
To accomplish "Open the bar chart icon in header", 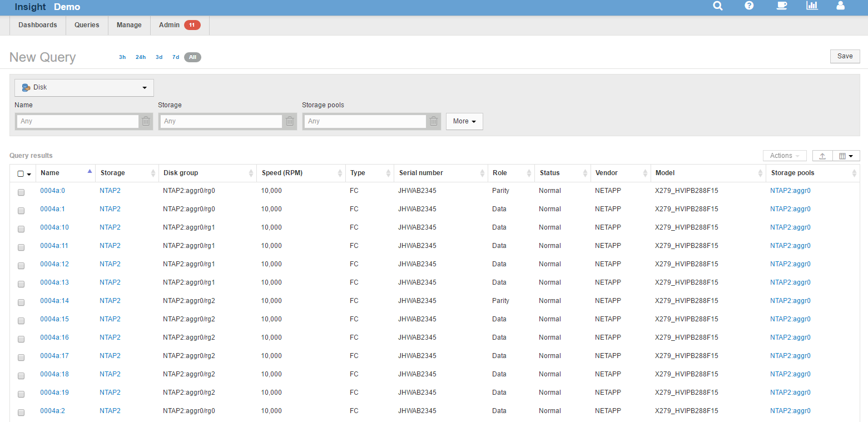I will (x=812, y=6).
